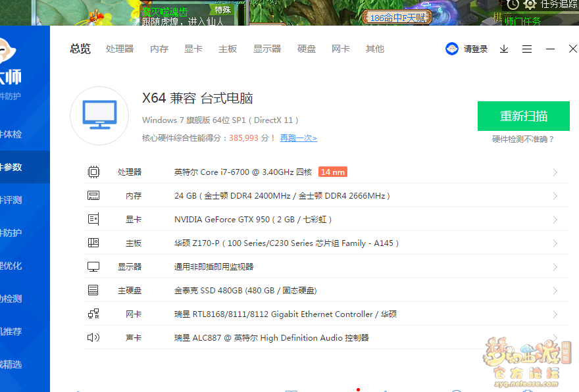Switch to the 主板 tab
Viewport: 579px width, 392px height.
pyautogui.click(x=228, y=49)
